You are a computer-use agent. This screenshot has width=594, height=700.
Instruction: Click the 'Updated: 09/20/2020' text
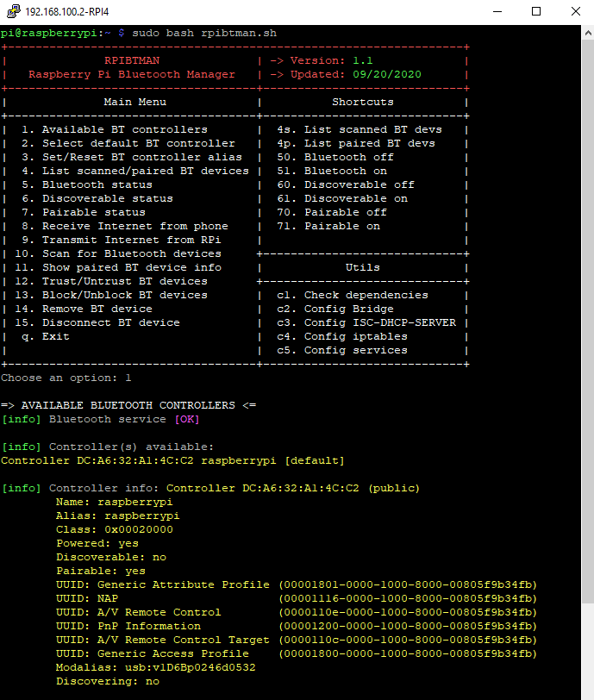(355, 74)
